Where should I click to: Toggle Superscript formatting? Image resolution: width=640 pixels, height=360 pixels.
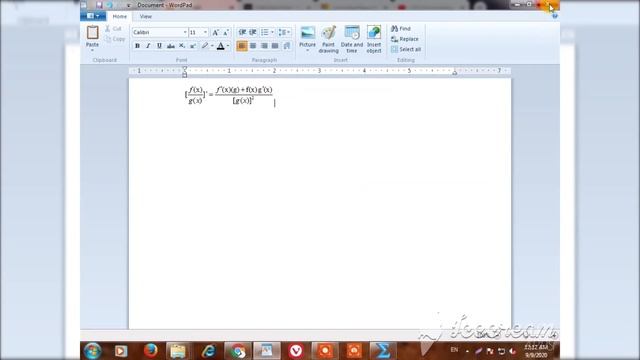coord(193,46)
